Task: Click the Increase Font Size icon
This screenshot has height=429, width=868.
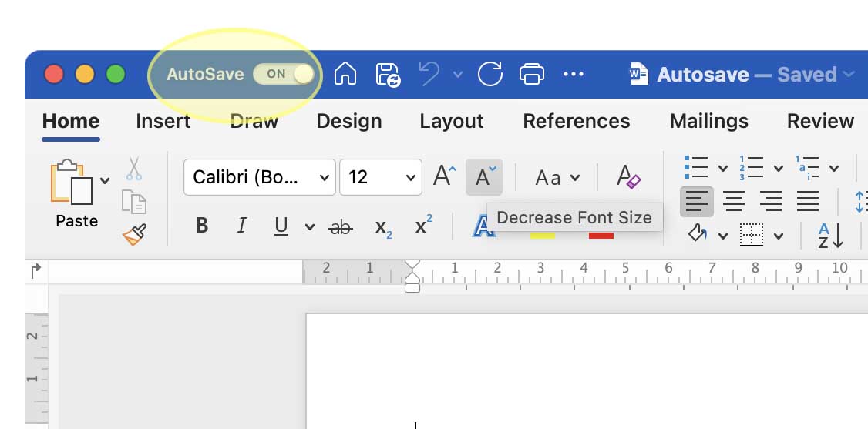Action: point(445,177)
